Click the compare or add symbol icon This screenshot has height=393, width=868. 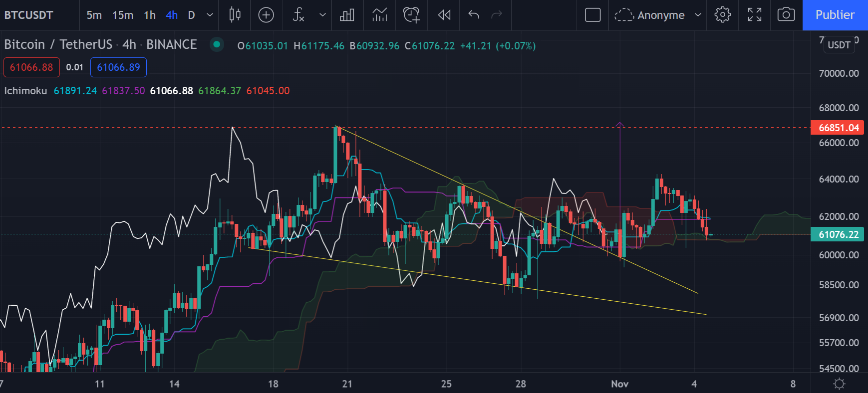[x=266, y=15]
